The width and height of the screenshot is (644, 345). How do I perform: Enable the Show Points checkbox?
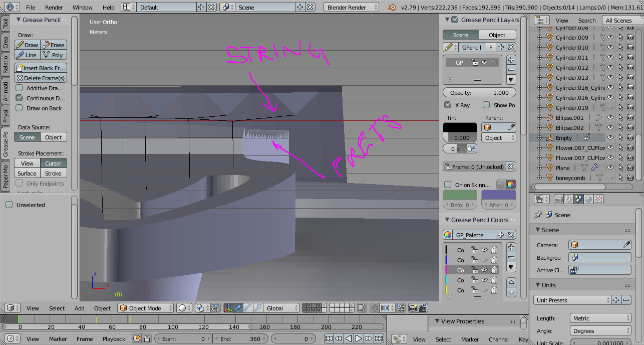click(x=486, y=105)
